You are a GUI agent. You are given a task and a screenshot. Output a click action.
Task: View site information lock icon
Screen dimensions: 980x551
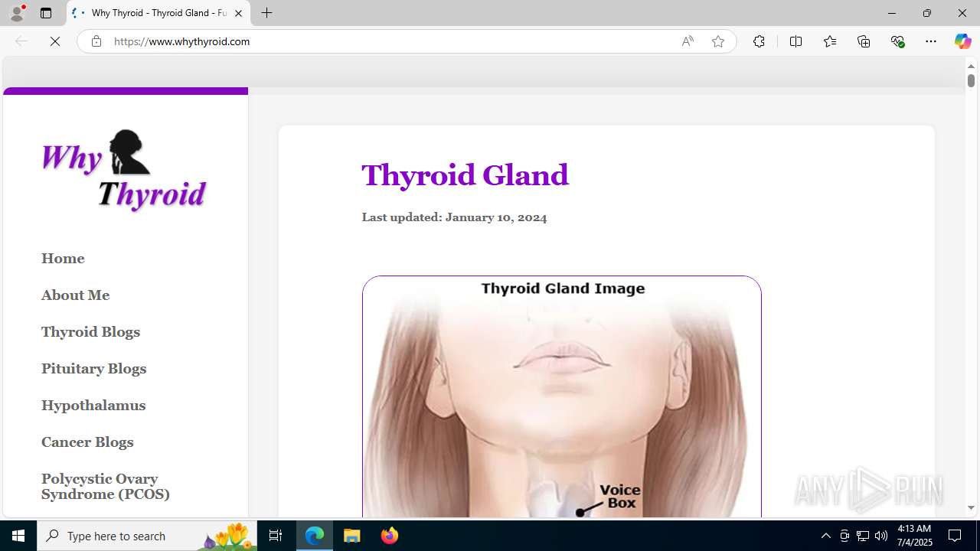(96, 41)
